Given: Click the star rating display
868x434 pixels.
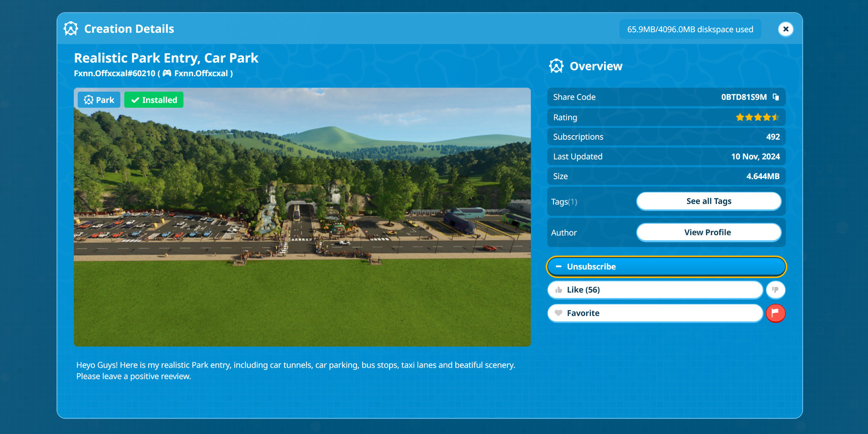Looking at the screenshot, I should coord(757,117).
